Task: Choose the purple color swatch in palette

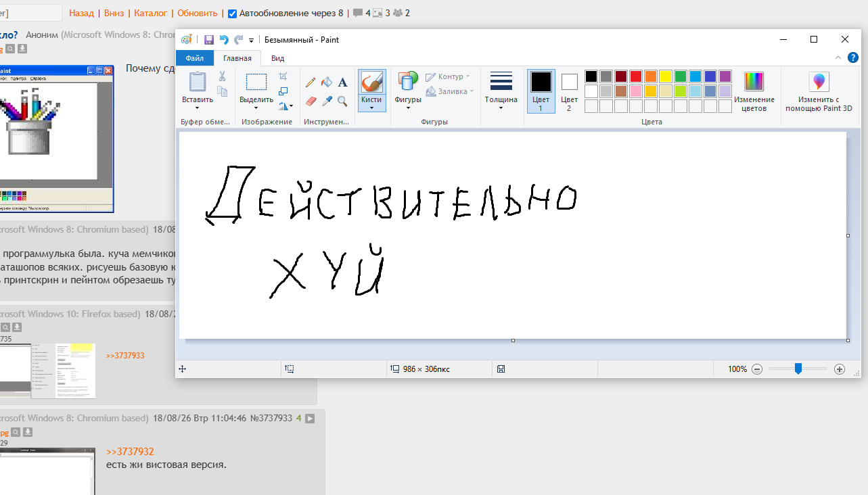Action: (725, 76)
